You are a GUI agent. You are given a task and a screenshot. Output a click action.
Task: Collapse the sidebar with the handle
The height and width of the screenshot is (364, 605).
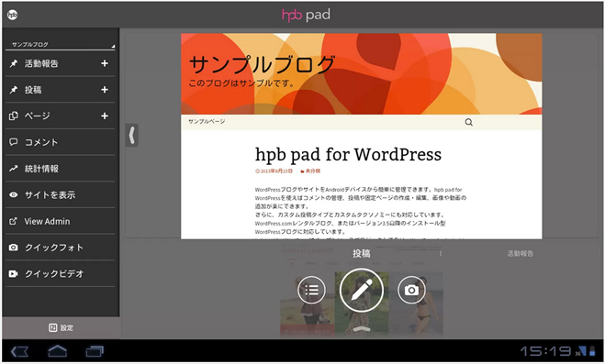pyautogui.click(x=132, y=135)
